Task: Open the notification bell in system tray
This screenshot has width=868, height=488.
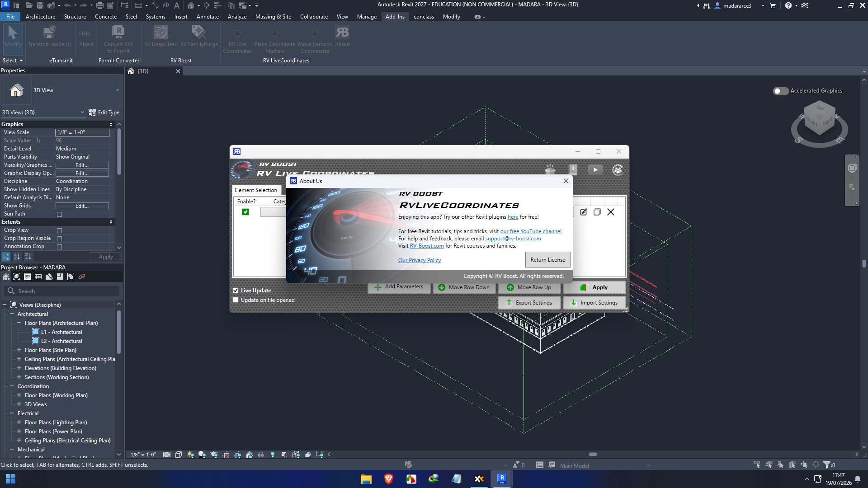Action: click(x=858, y=479)
